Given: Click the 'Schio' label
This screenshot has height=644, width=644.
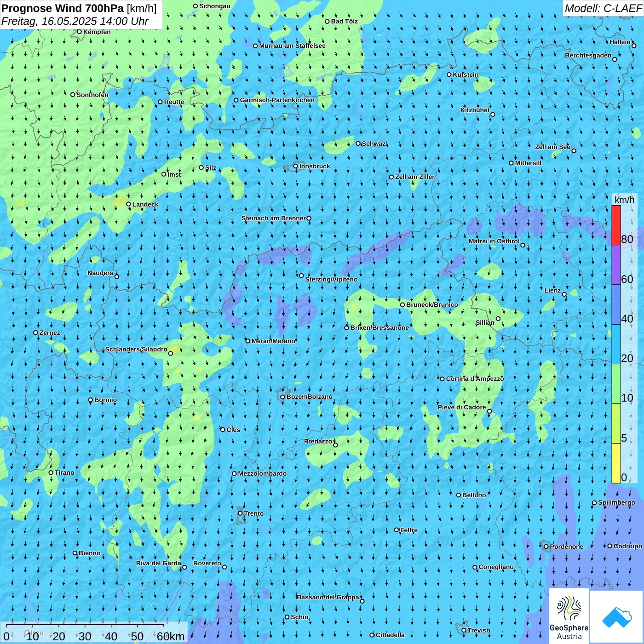Looking at the screenshot, I should (299, 617).
